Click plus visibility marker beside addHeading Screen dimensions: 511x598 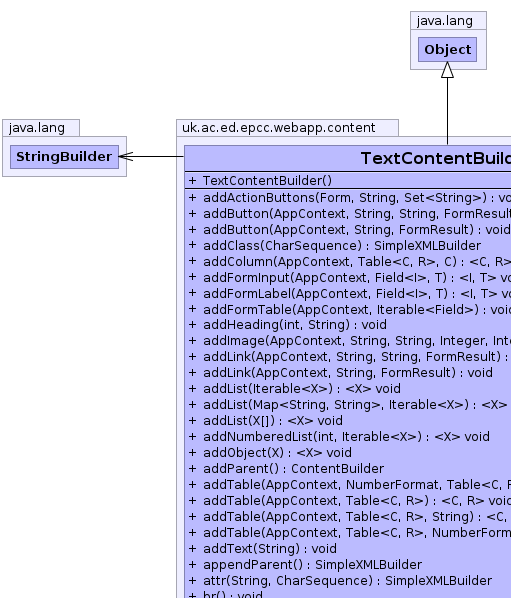coord(193,325)
